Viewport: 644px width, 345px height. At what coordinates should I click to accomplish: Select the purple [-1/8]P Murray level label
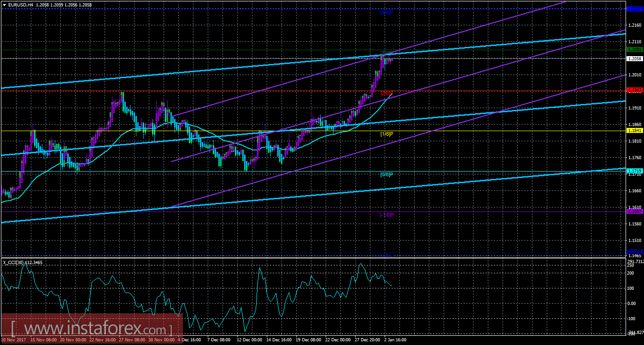(x=386, y=215)
